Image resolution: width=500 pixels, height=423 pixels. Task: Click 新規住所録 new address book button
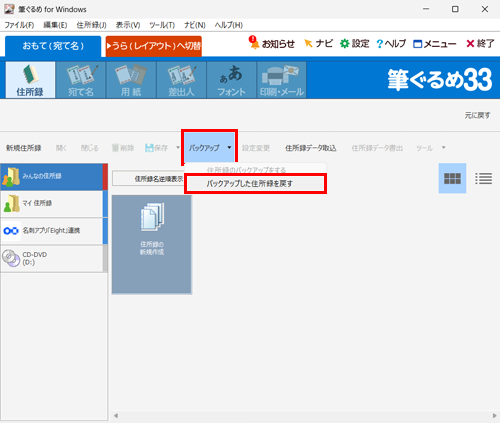click(x=24, y=148)
